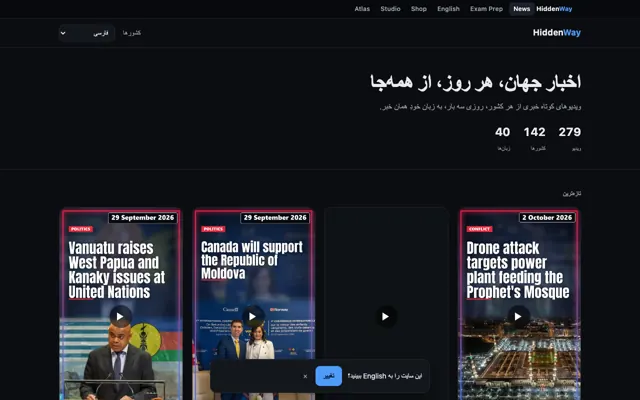Click the POLITICS tag on Vanuatu card
The image size is (640, 400).
click(x=81, y=229)
